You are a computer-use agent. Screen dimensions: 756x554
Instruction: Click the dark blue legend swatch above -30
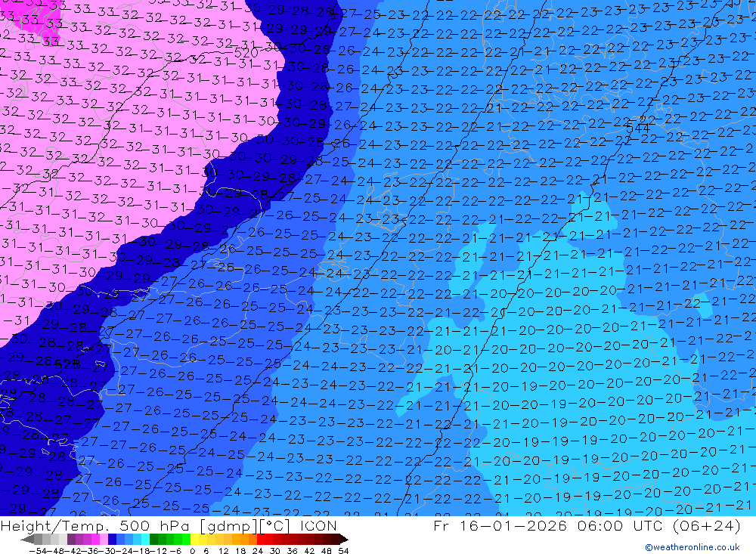(x=112, y=540)
